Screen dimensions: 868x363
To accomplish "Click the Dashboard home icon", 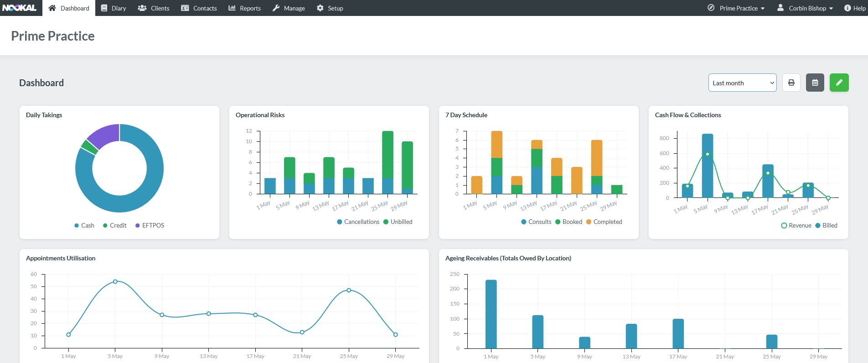I will click(52, 8).
